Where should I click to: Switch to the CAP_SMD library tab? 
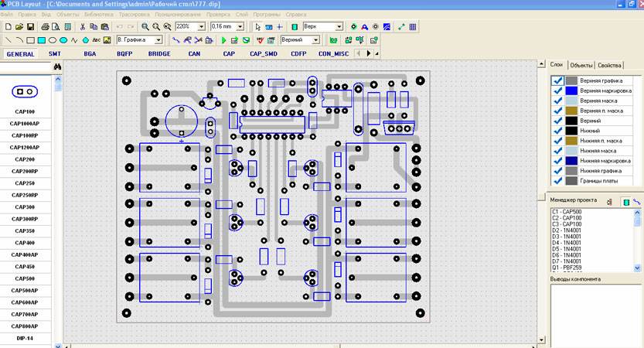[264, 54]
